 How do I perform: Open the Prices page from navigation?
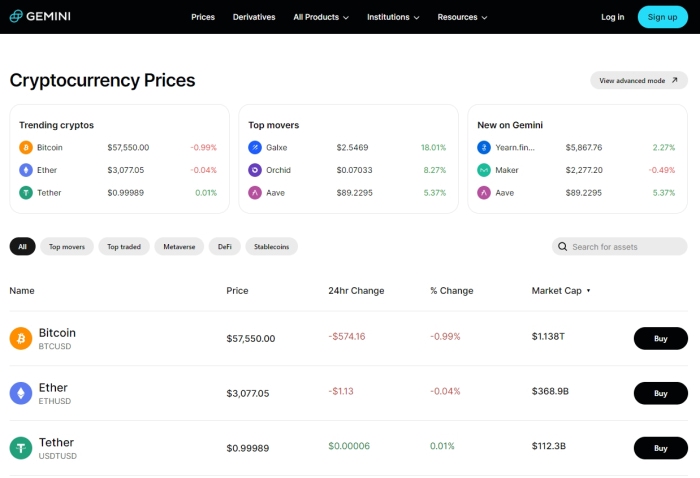coord(203,17)
